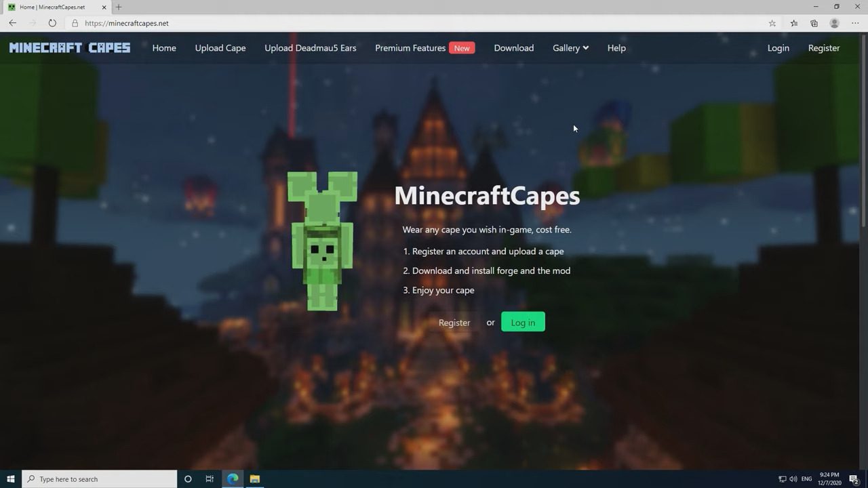Open File Explorer from taskbar

(254, 479)
